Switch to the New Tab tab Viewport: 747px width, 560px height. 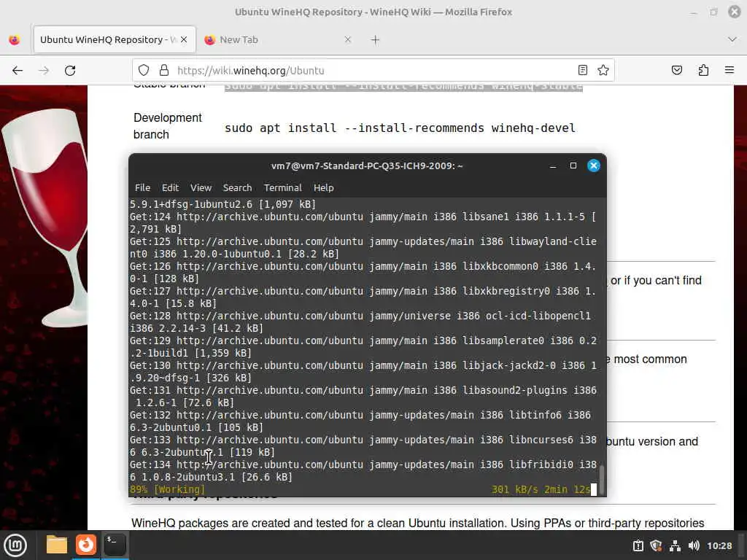pyautogui.click(x=278, y=39)
